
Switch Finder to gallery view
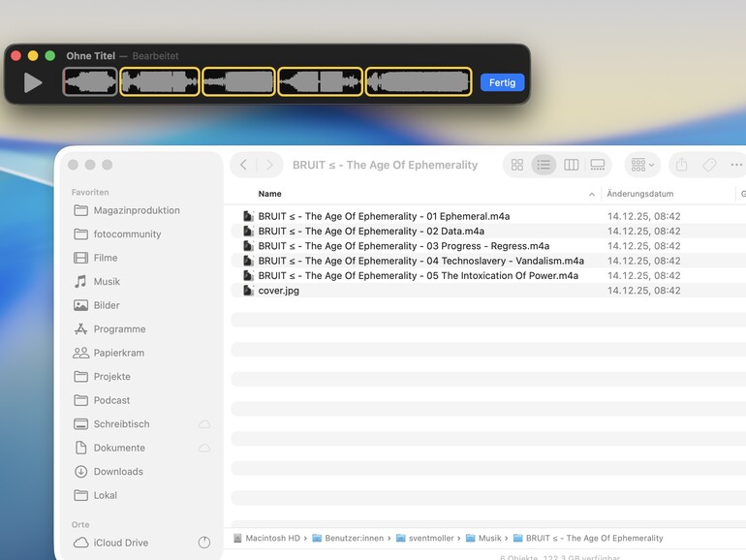tap(597, 165)
